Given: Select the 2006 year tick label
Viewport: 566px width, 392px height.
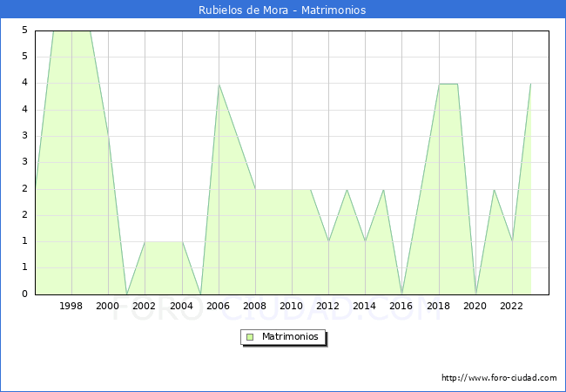Looking at the screenshot, I should pyautogui.click(x=219, y=306).
